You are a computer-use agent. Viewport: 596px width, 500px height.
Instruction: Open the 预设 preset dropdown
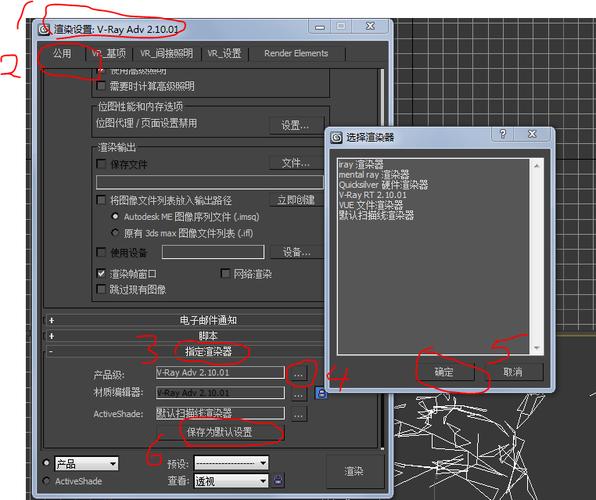(x=231, y=463)
